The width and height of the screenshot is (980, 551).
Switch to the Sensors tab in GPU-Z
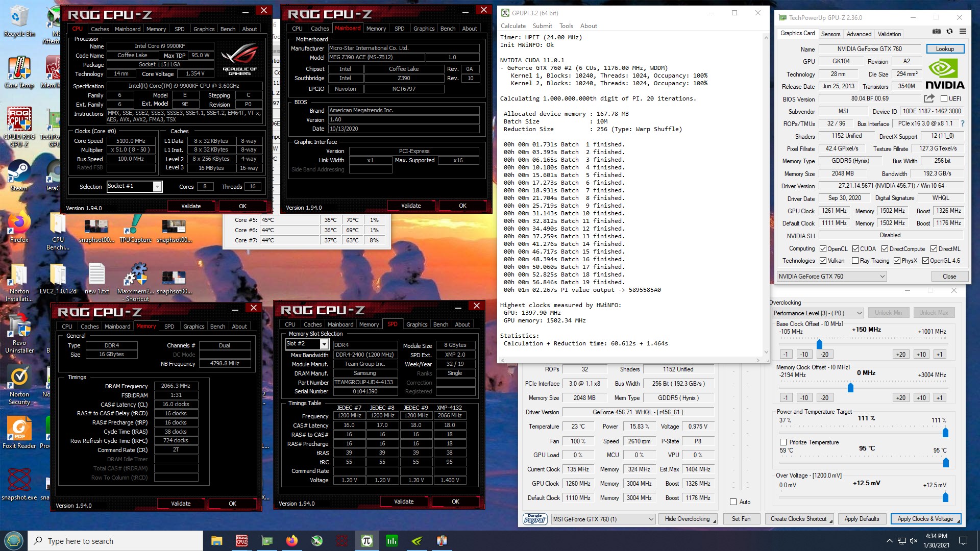click(x=830, y=34)
